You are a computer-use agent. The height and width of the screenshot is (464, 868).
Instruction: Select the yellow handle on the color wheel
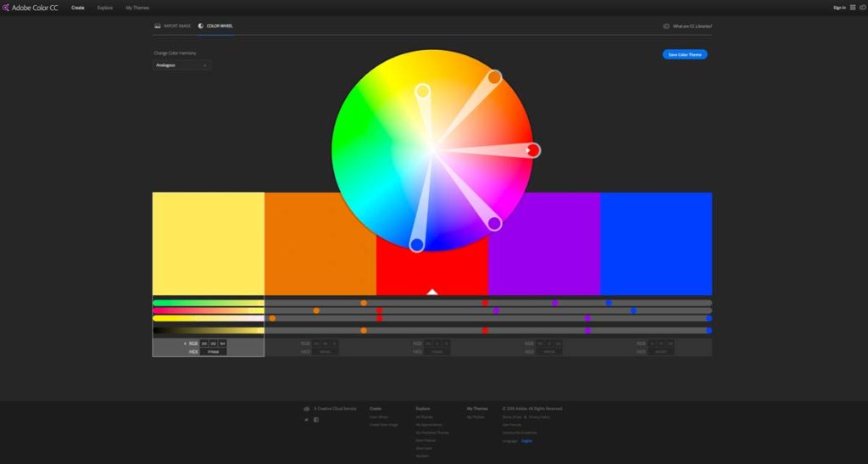(x=422, y=91)
